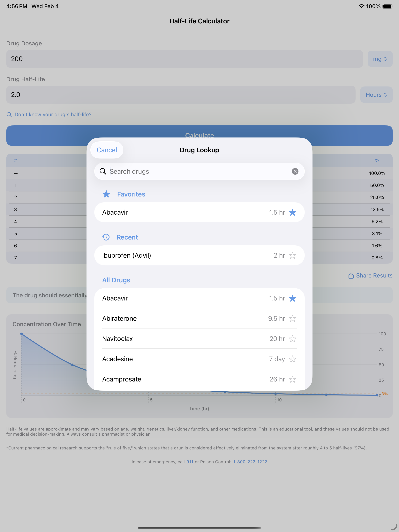Choose Acadesine from All Drugs
This screenshot has width=399, height=532.
tap(199, 359)
